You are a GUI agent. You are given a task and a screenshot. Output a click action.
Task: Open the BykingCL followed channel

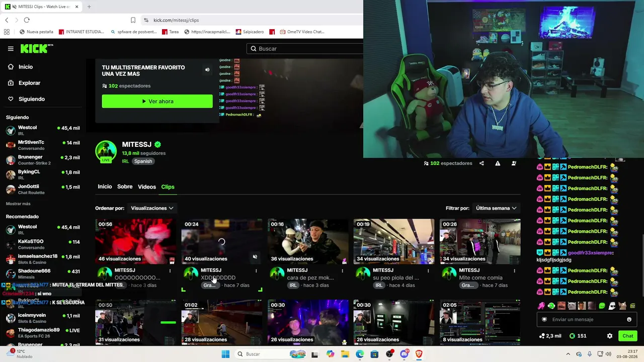coord(43,174)
